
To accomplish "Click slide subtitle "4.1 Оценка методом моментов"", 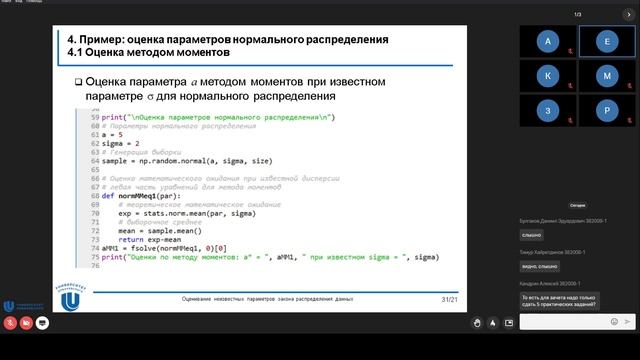I will 149,53.
